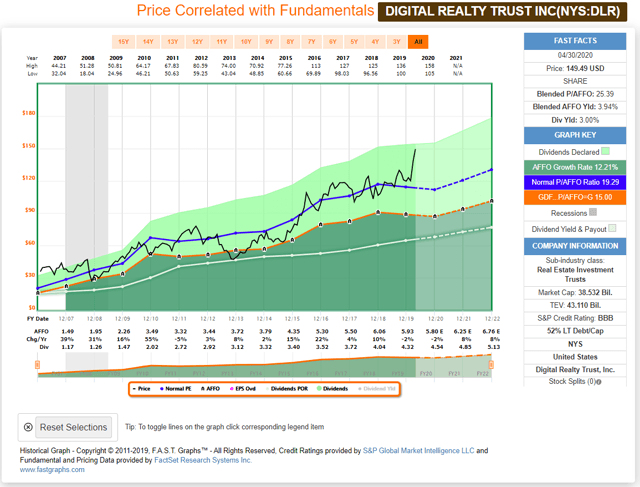Click the 52% LT Debt/Cap row
640x487 pixels.
tap(575, 331)
